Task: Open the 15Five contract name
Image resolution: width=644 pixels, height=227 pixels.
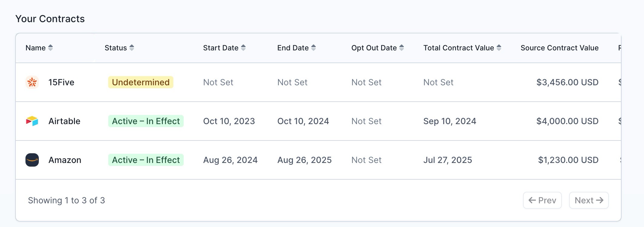Action: [x=61, y=82]
